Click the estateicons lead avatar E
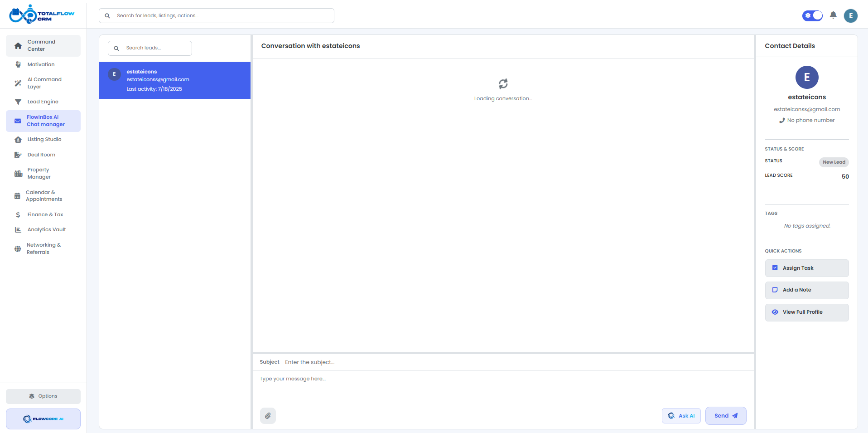This screenshot has height=433, width=868. 114,74
